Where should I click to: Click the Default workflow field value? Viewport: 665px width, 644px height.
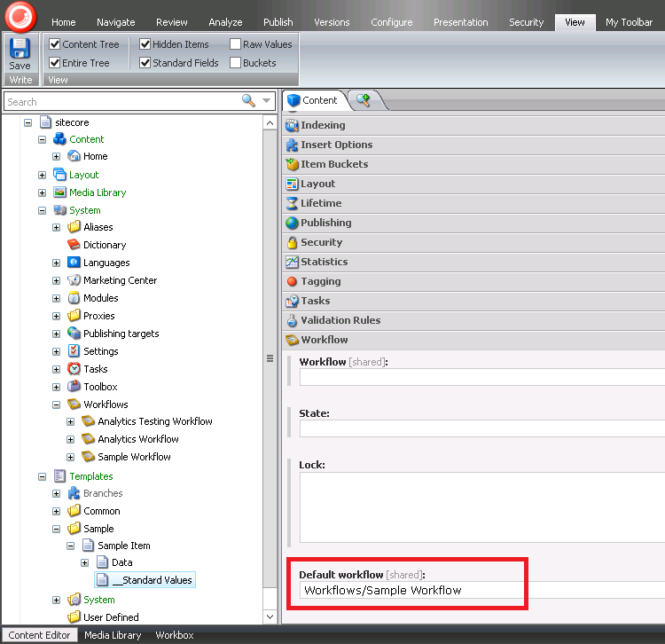coord(383,590)
